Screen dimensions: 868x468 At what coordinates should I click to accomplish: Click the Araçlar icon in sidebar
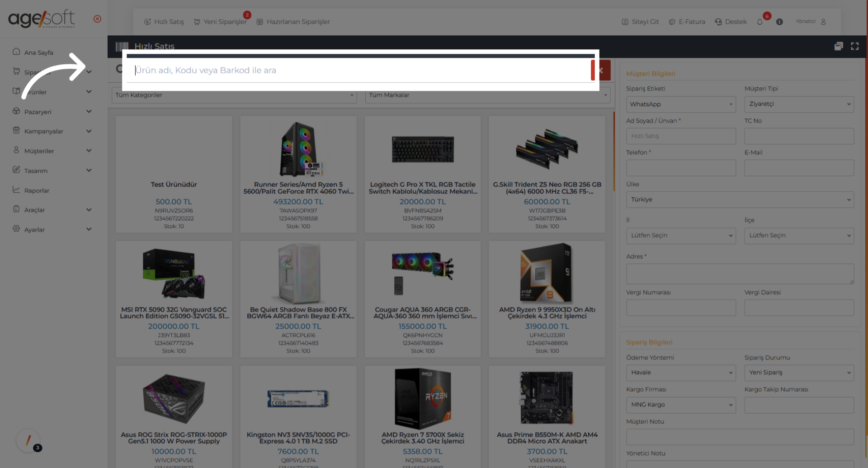(x=16, y=209)
